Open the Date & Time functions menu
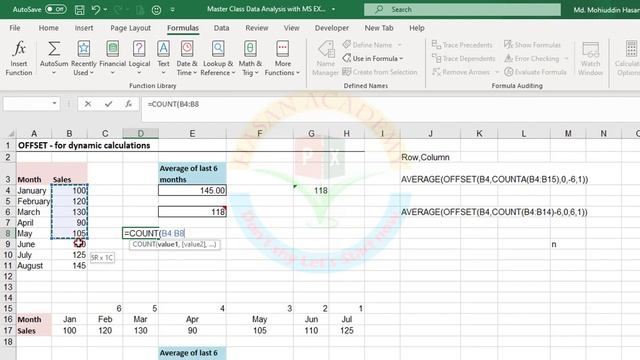The image size is (640, 360). click(187, 58)
